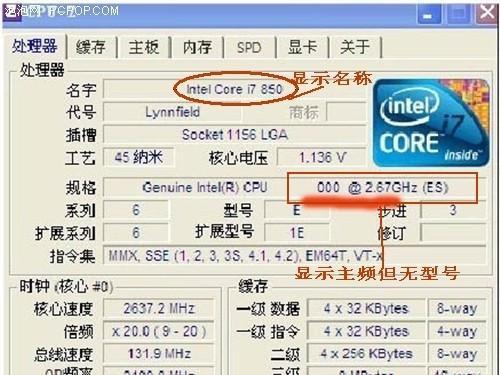Open the 主板 tab
The image size is (500, 375).
click(144, 47)
